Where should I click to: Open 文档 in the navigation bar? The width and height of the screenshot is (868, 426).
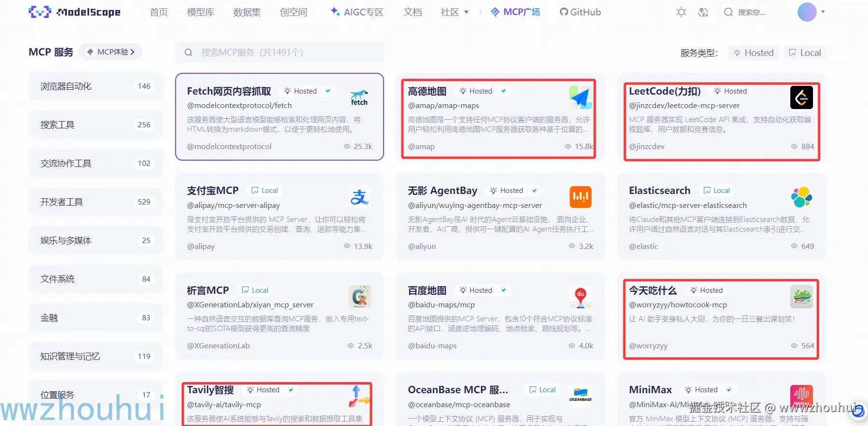(413, 12)
